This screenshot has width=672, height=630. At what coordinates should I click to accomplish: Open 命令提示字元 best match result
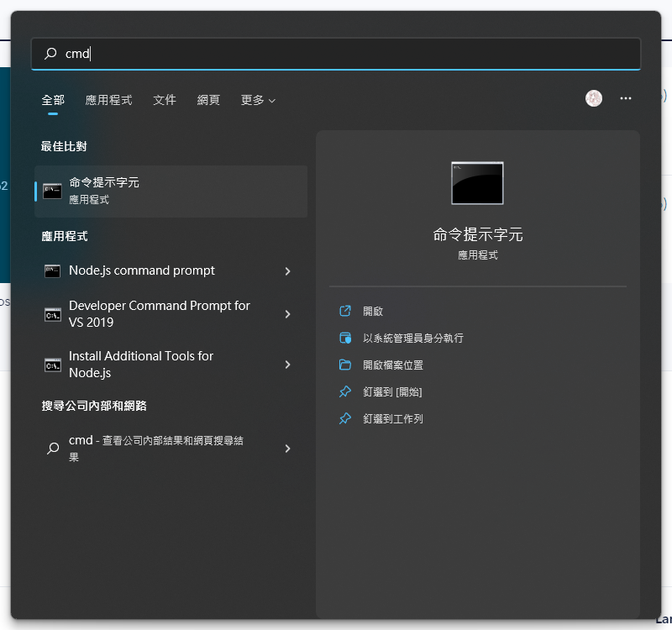click(171, 192)
